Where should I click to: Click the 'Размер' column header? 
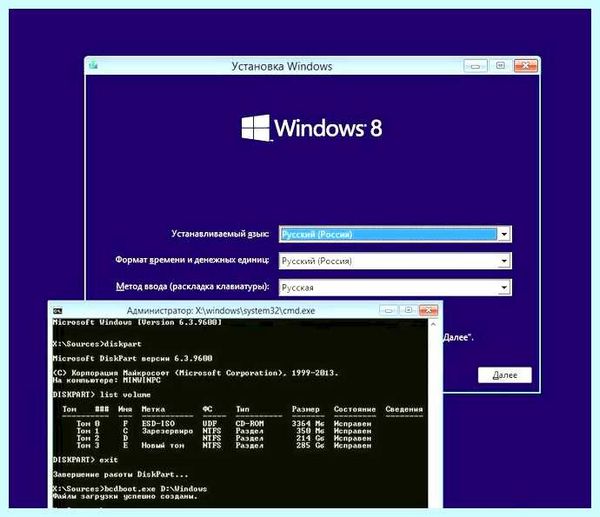305,409
